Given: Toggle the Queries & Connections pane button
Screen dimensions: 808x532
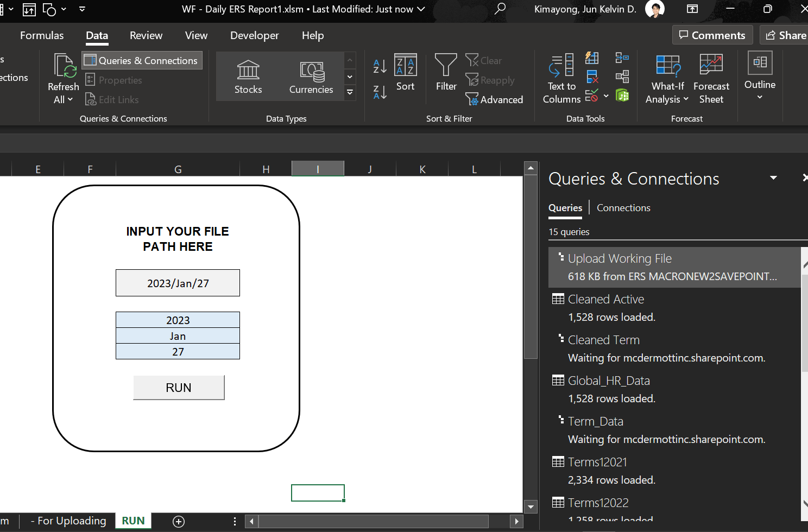Looking at the screenshot, I should 142,60.
